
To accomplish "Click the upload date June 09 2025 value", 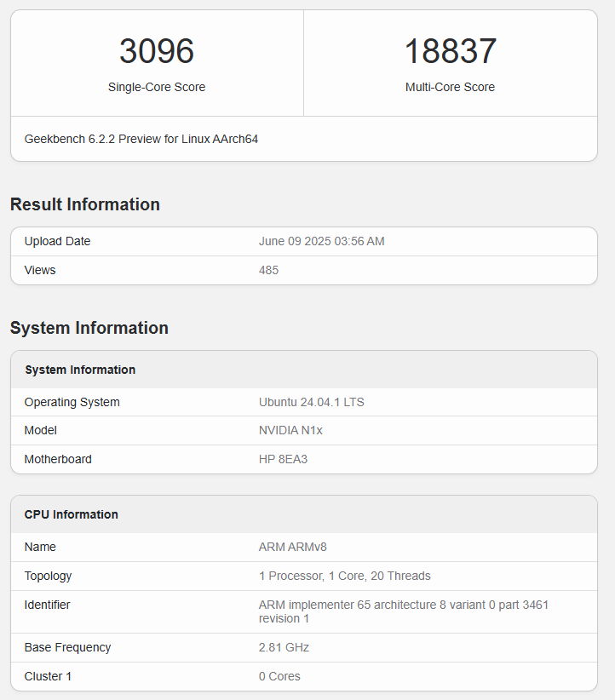I will click(x=321, y=241).
